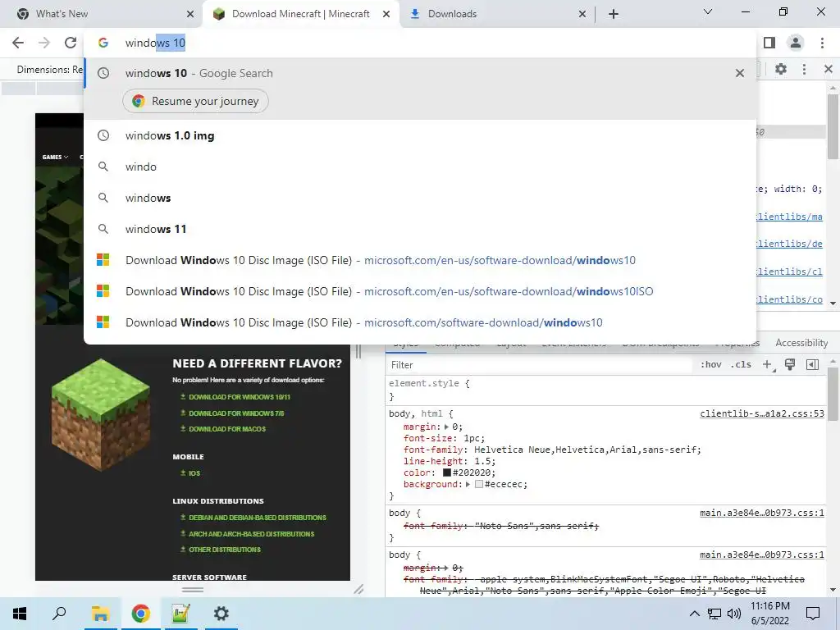Open the software-download/windows10ISO suggestion
The height and width of the screenshot is (630, 840).
[420, 291]
